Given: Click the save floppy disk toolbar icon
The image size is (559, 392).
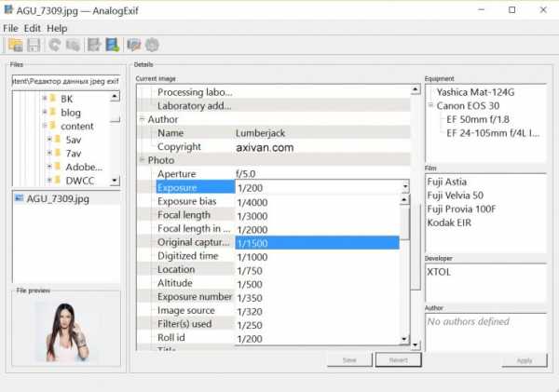Looking at the screenshot, I should tap(34, 45).
